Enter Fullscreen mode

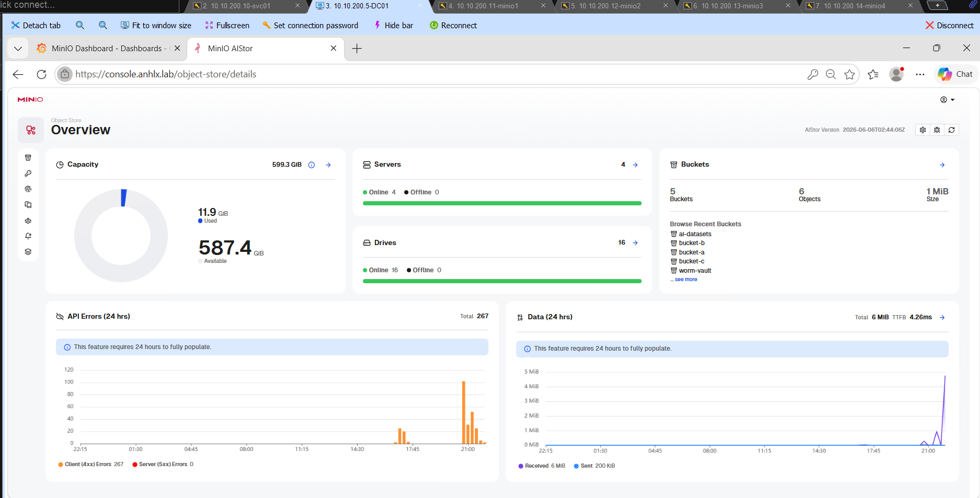coord(227,25)
